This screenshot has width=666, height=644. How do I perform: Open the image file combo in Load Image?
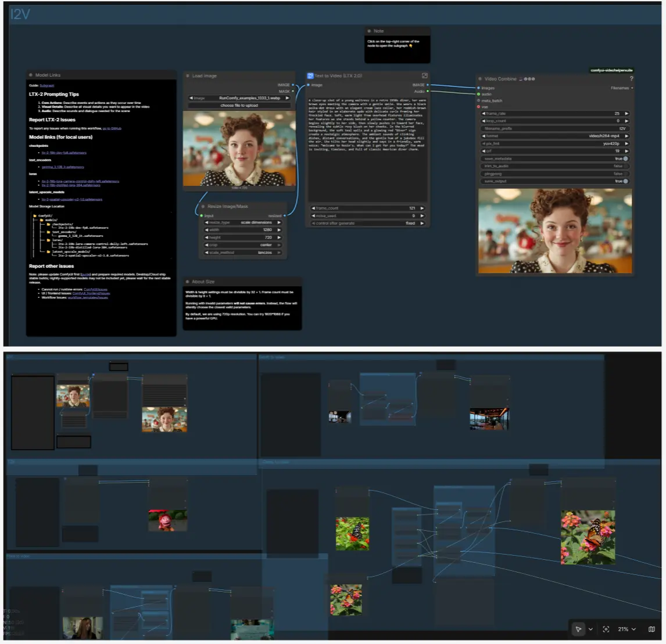239,98
